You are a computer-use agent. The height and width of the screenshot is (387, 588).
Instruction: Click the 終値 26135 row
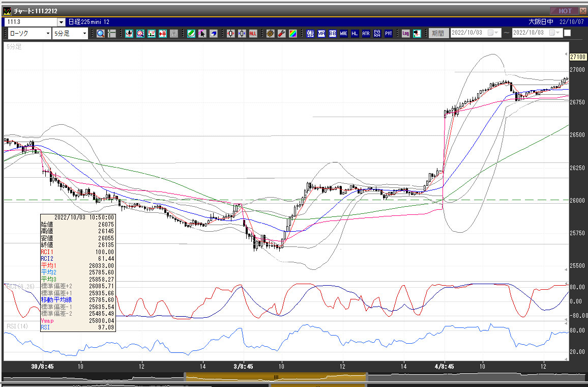pos(78,245)
